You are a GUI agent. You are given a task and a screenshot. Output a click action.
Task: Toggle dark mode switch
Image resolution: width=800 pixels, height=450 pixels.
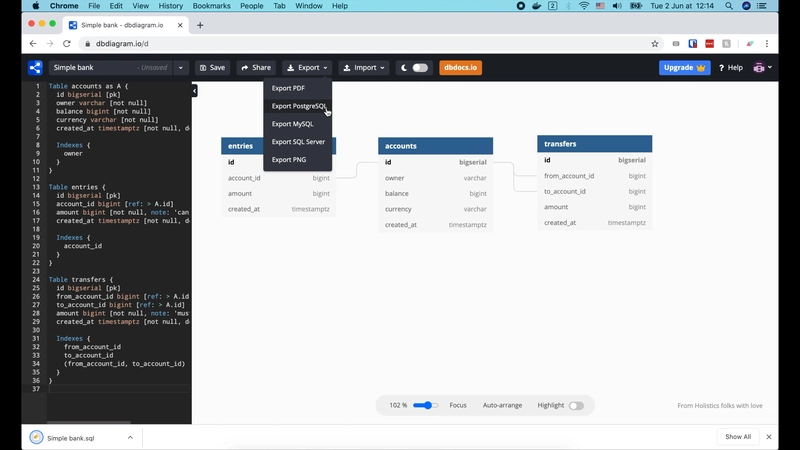(420, 67)
